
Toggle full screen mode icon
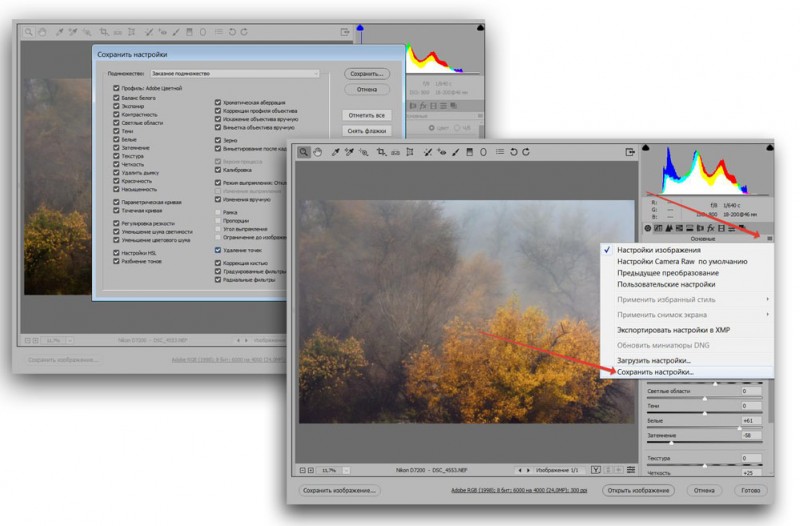630,152
